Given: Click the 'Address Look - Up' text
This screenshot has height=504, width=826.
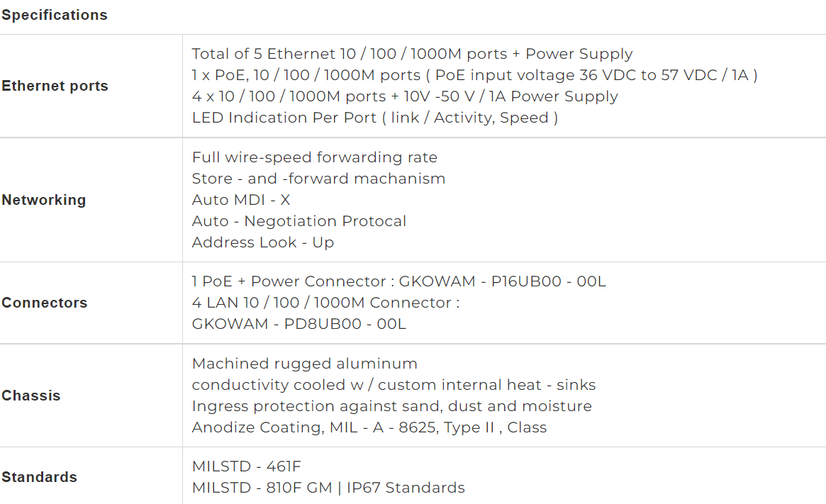Looking at the screenshot, I should click(x=262, y=242).
